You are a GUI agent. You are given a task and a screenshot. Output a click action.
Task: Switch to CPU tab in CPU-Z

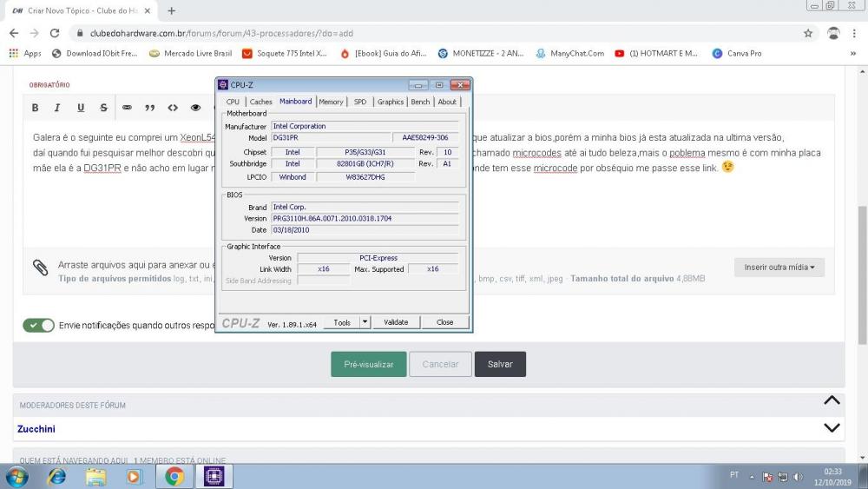point(233,102)
